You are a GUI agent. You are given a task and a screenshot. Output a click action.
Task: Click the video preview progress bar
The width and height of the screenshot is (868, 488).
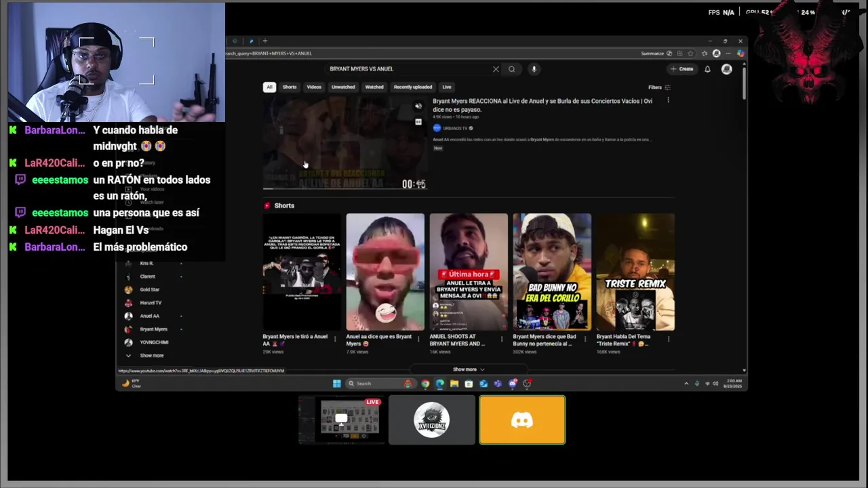[344, 188]
